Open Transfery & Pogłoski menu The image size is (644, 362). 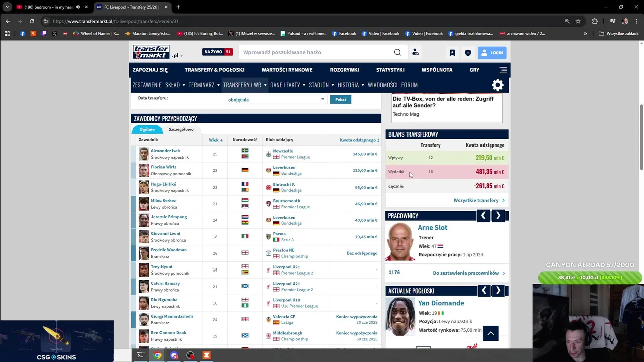[x=214, y=70]
